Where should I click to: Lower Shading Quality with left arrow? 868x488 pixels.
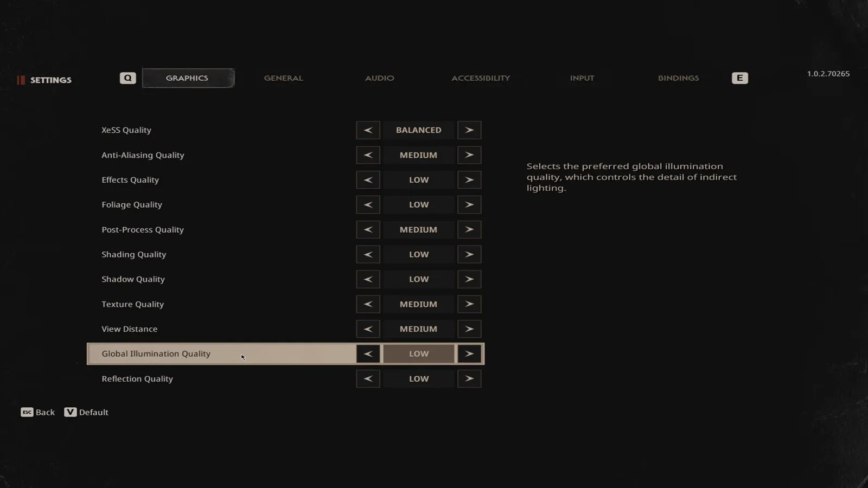(368, 254)
